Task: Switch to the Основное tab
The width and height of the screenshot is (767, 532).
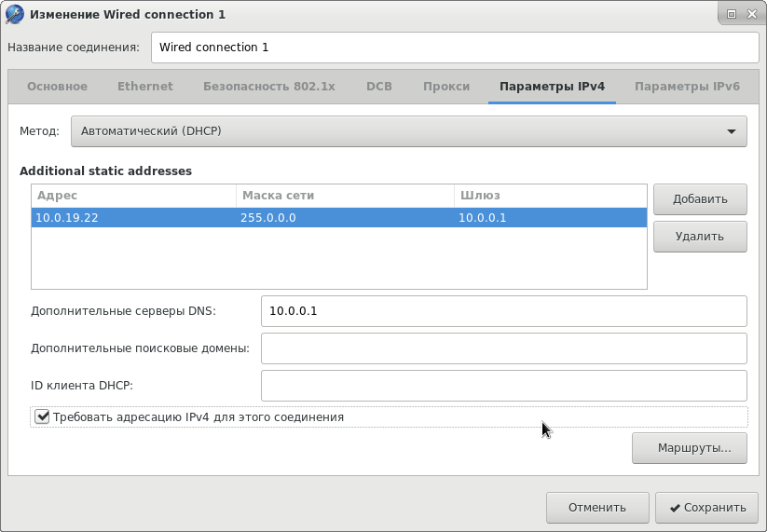Action: coord(57,86)
